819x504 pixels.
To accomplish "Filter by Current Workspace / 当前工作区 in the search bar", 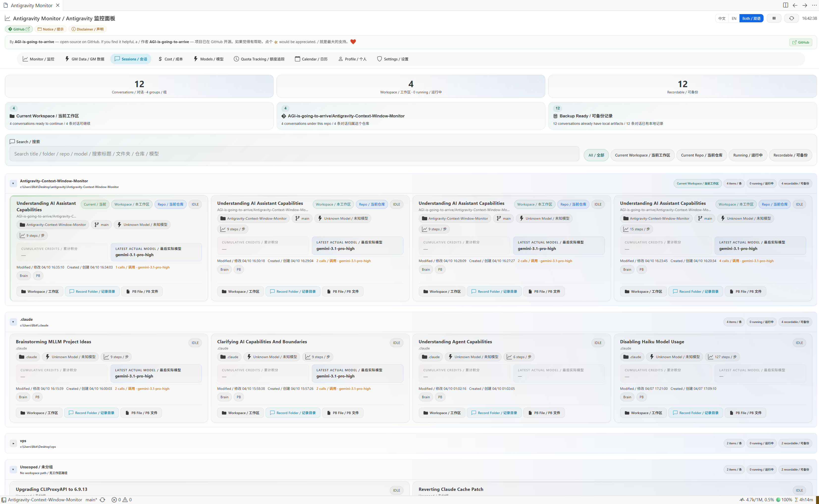I will click(x=642, y=155).
